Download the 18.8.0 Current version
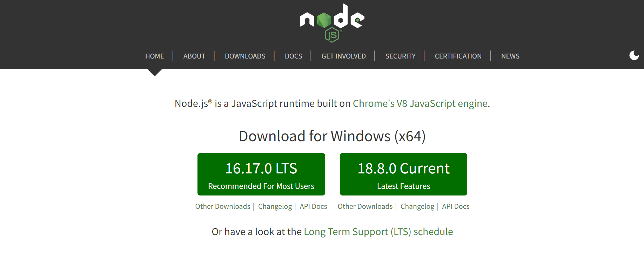Image resolution: width=644 pixels, height=261 pixels. pos(403,174)
